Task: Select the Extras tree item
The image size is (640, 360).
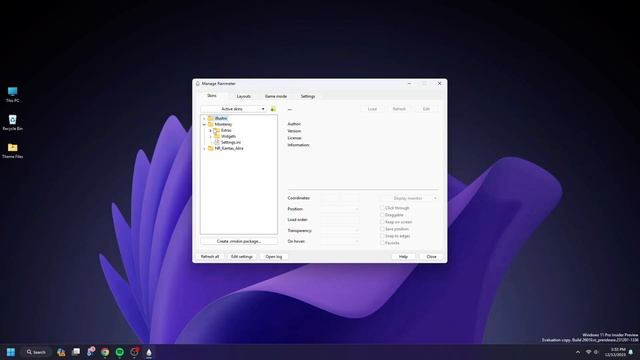Action: coord(226,130)
